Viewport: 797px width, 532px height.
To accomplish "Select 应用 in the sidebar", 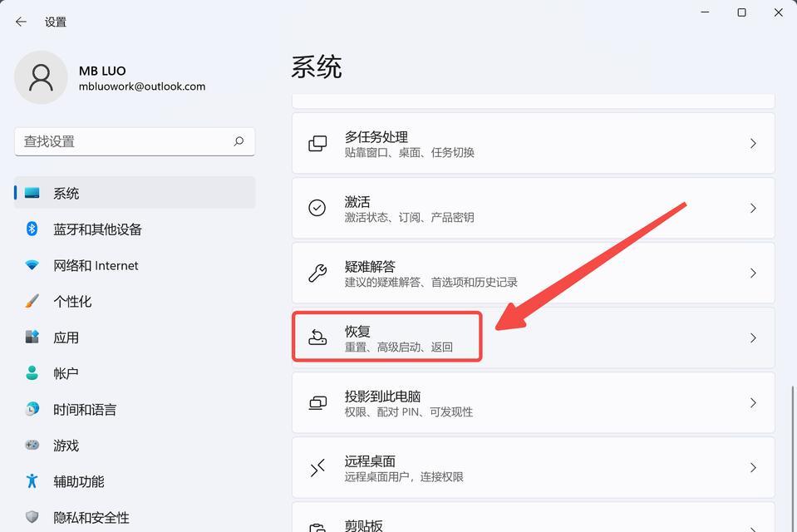I will click(135, 337).
